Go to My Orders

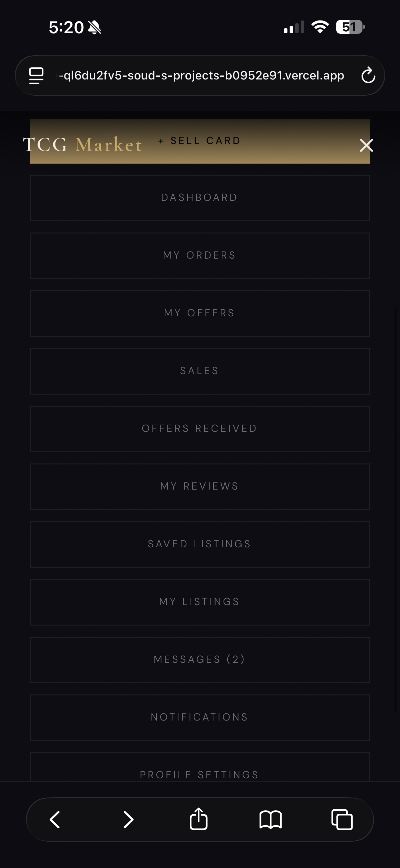pyautogui.click(x=200, y=255)
